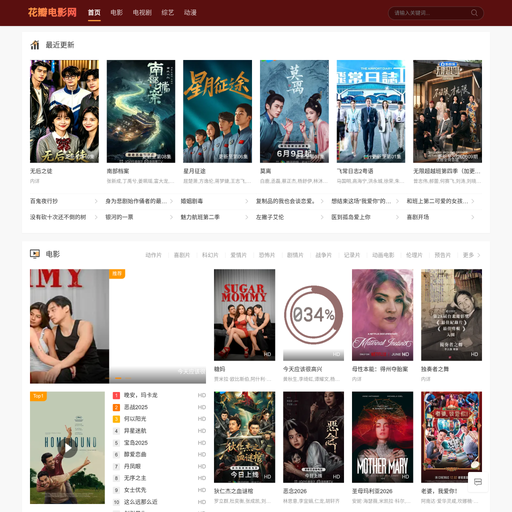Open the 星月征途 poster thumbnail
The image size is (512, 512).
pyautogui.click(x=217, y=111)
